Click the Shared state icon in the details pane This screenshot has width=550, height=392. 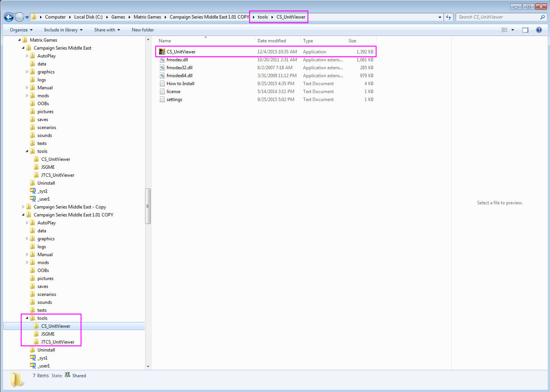(67, 375)
